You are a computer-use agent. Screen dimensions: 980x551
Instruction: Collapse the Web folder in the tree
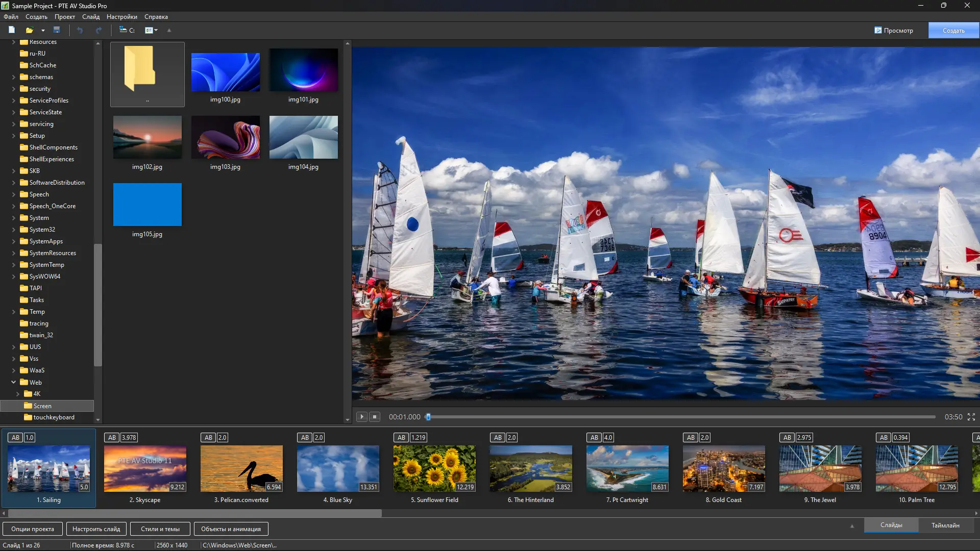pos(14,382)
